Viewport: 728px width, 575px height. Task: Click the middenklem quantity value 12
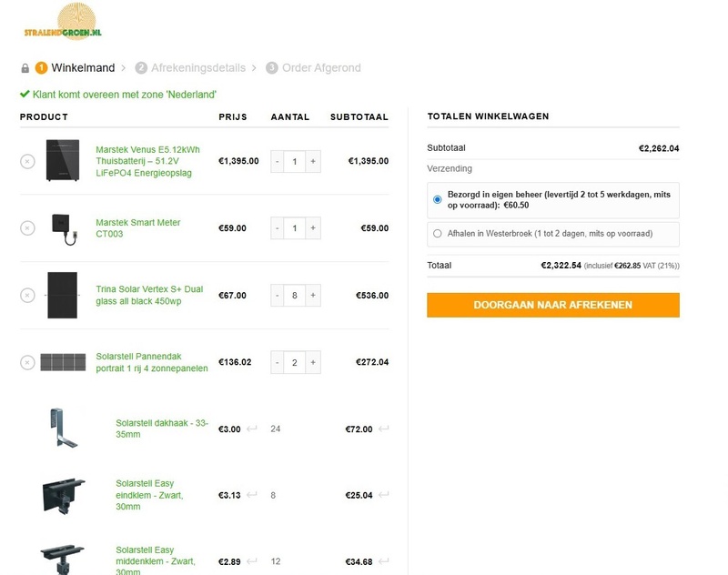276,561
